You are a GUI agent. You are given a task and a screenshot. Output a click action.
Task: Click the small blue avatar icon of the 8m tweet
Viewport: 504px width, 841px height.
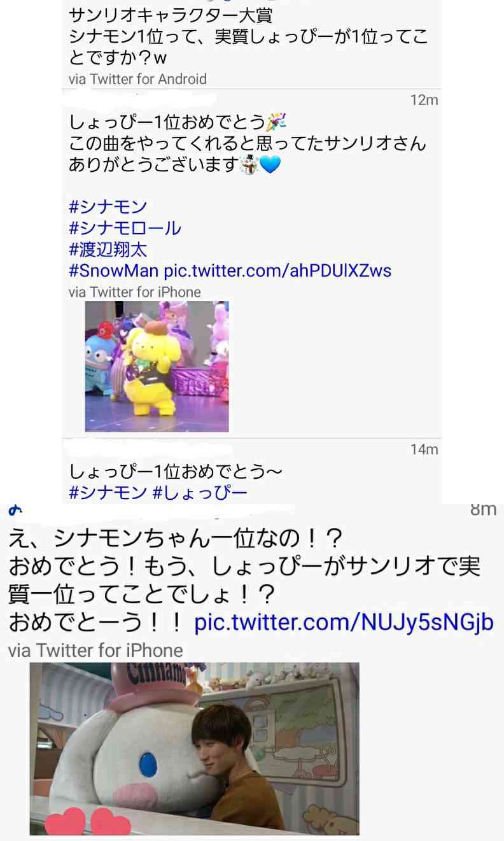(11, 510)
